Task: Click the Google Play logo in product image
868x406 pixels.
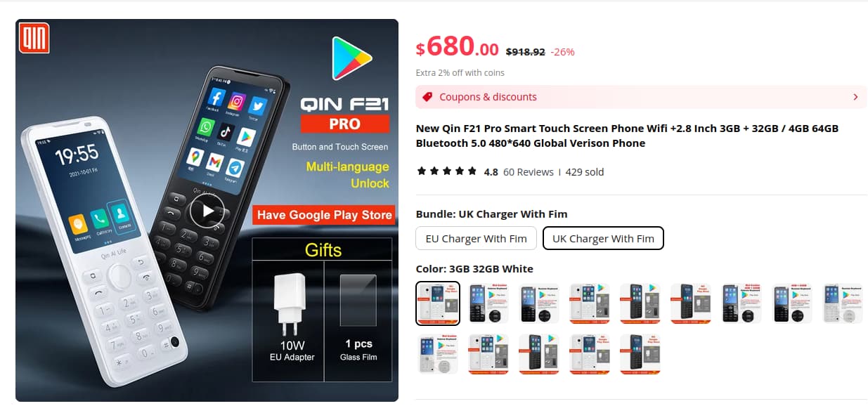Action: (x=351, y=59)
